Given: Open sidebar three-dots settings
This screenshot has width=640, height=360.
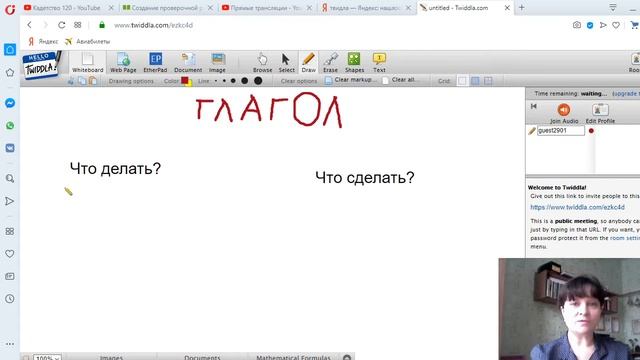Looking at the screenshot, I should pos(10,344).
